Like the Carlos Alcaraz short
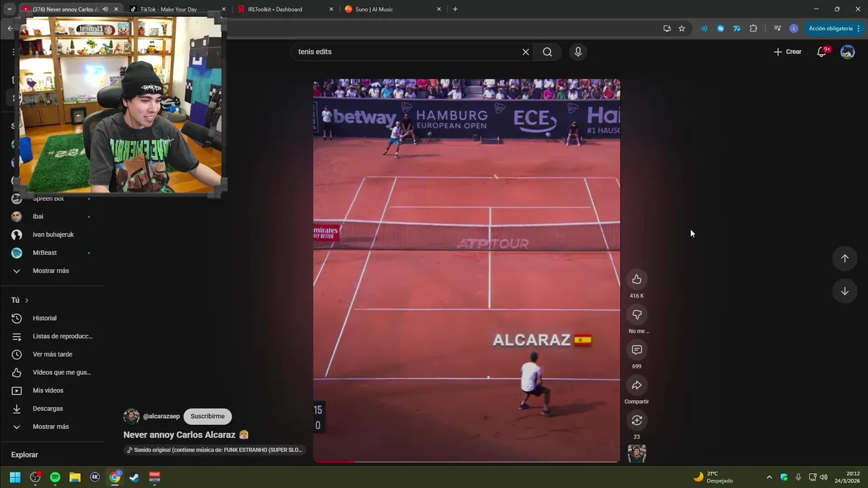This screenshot has height=488, width=868. pos(637,279)
